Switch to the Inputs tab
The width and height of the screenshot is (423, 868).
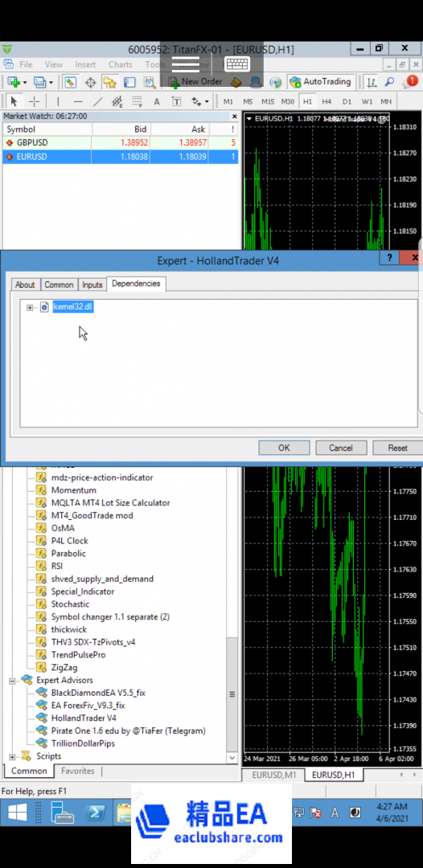(92, 285)
